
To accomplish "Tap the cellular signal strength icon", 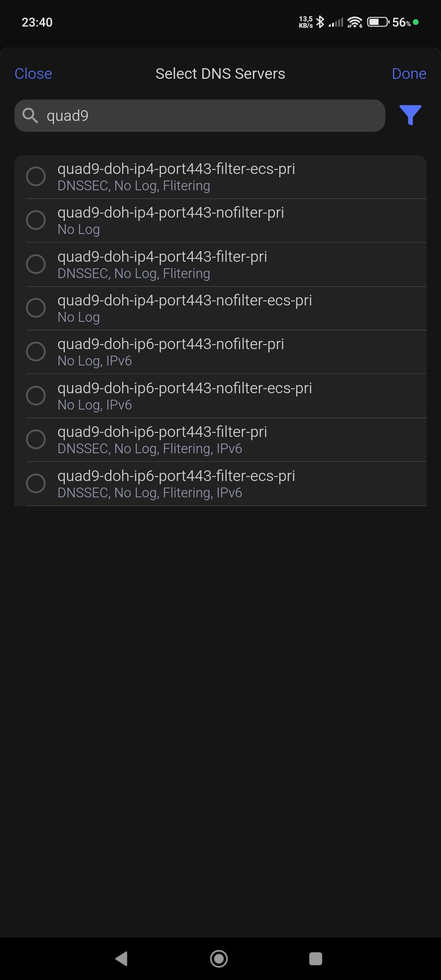I will (x=336, y=22).
